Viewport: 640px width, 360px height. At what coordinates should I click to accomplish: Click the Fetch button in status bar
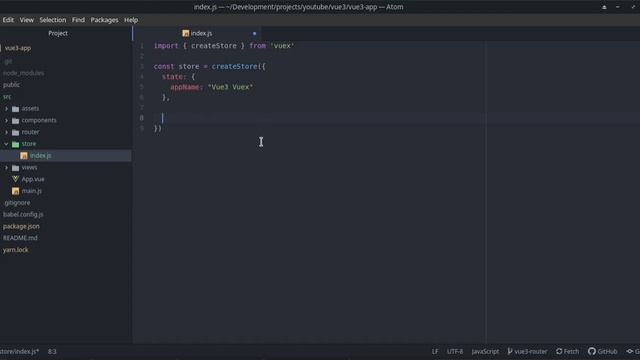point(567,351)
